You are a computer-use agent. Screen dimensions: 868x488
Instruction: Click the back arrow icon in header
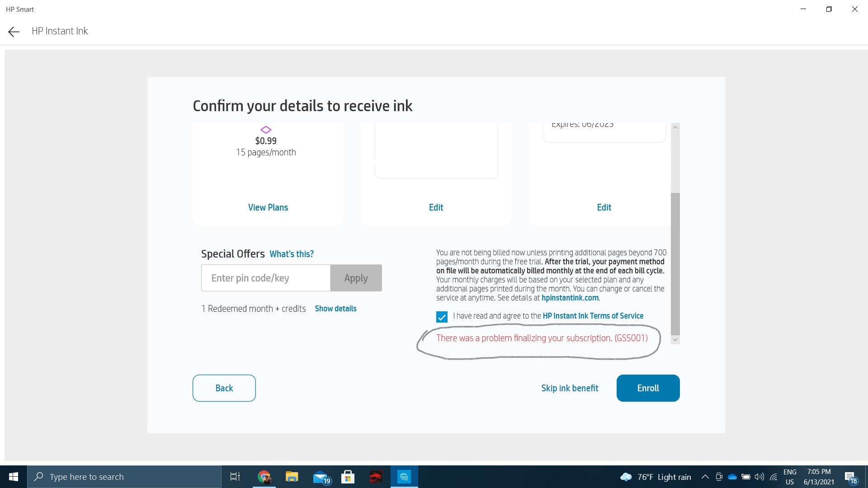coord(14,31)
